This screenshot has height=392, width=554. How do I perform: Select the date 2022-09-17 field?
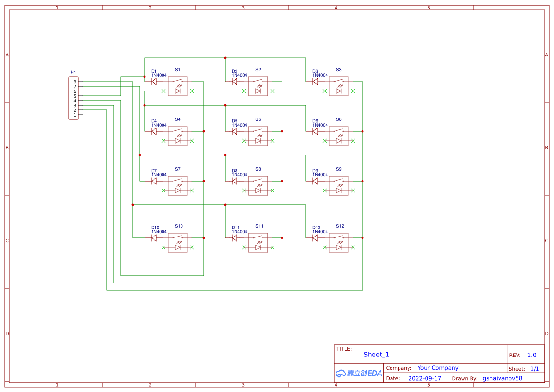[x=425, y=378]
